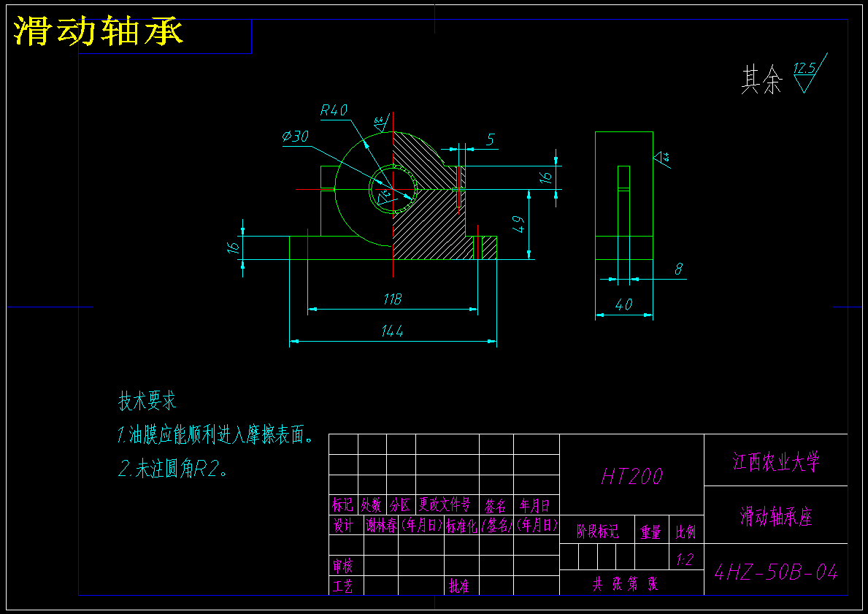The height and width of the screenshot is (614, 868).
Task: Pick the R40 radius dimension text
Action: (334, 110)
